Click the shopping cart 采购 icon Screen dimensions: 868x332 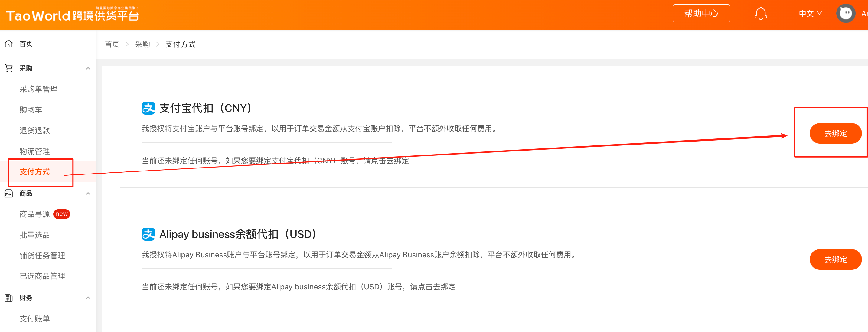pos(9,68)
